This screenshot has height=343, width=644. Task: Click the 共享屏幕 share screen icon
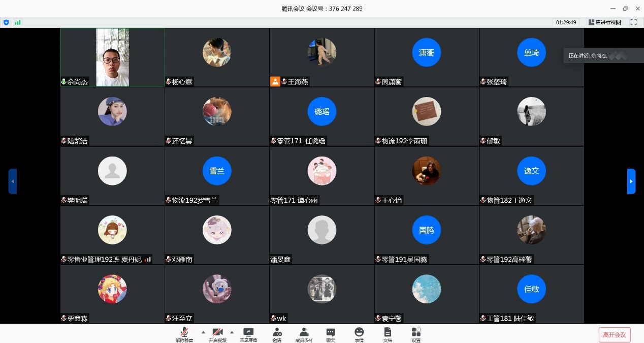248,334
